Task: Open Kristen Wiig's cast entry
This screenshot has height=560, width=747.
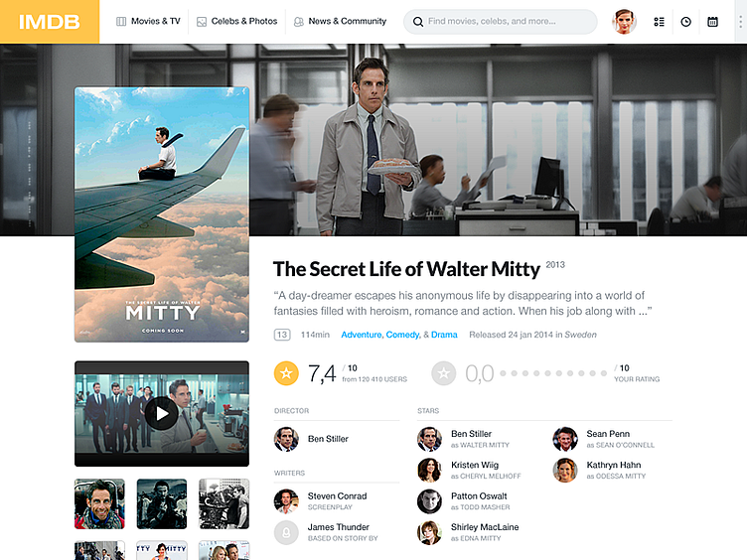Action: [469, 470]
